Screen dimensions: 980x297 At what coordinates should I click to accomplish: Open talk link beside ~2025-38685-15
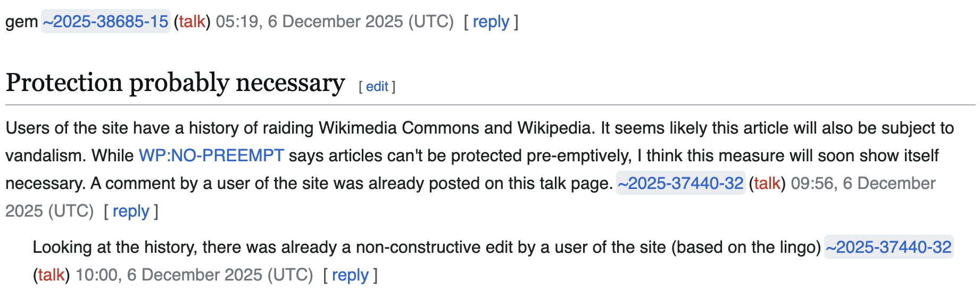point(192,22)
